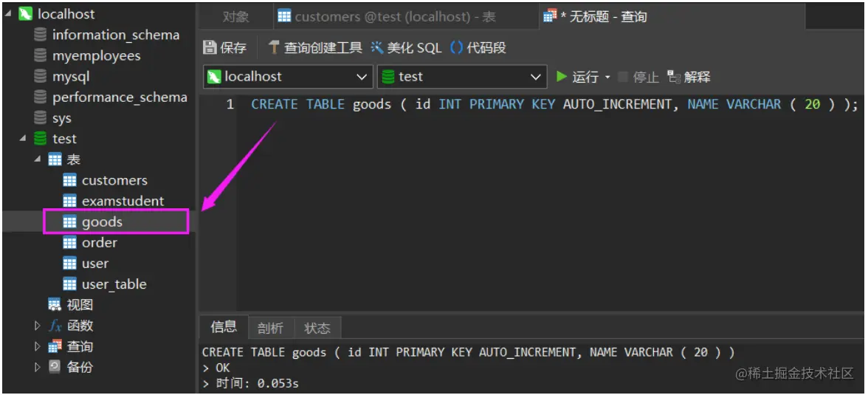Click the 美化 SQL wand icon

pyautogui.click(x=377, y=48)
